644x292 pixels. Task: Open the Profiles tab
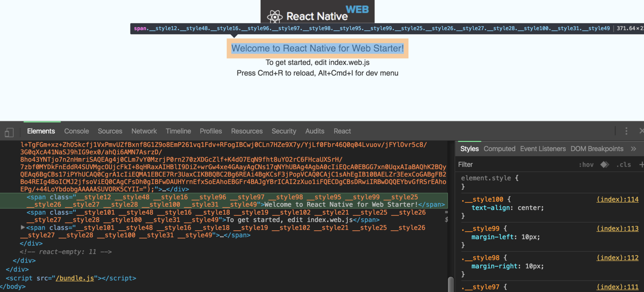[x=211, y=131]
